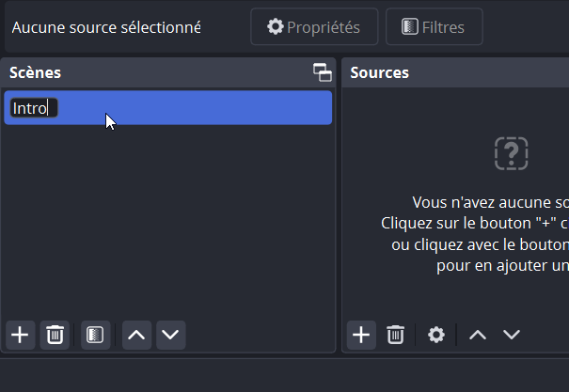Move the Intro scene up
The width and height of the screenshot is (569, 392).
click(137, 335)
